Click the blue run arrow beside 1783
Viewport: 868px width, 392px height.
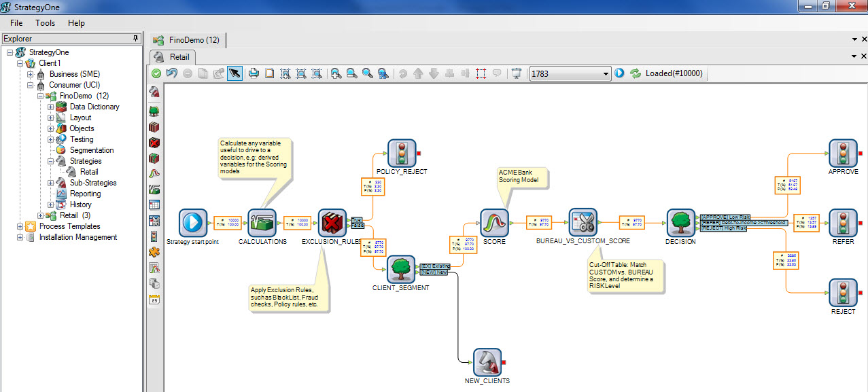point(619,73)
